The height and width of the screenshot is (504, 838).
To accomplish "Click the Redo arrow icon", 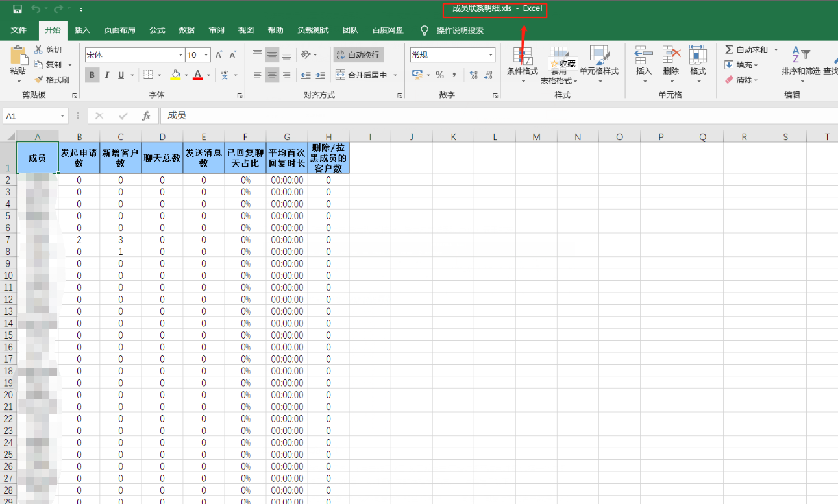I will tap(58, 9).
